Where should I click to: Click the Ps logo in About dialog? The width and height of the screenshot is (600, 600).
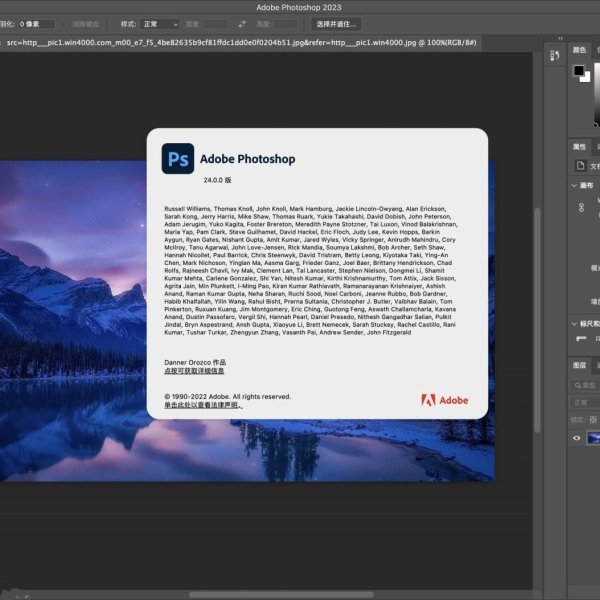tap(178, 159)
